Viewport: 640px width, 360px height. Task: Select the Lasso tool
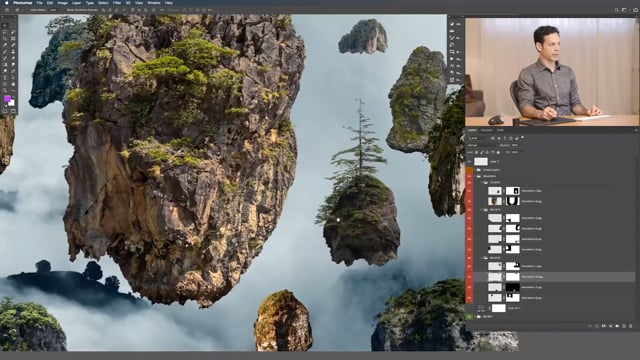[x=5, y=32]
